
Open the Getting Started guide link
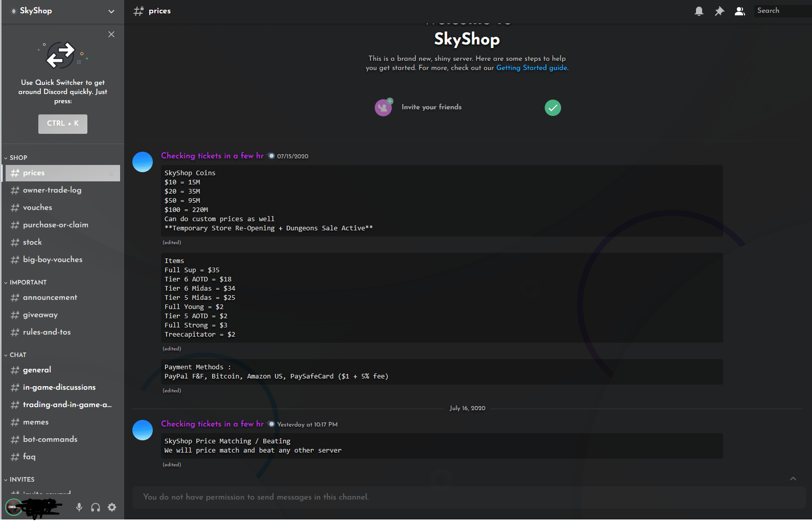[x=531, y=68]
